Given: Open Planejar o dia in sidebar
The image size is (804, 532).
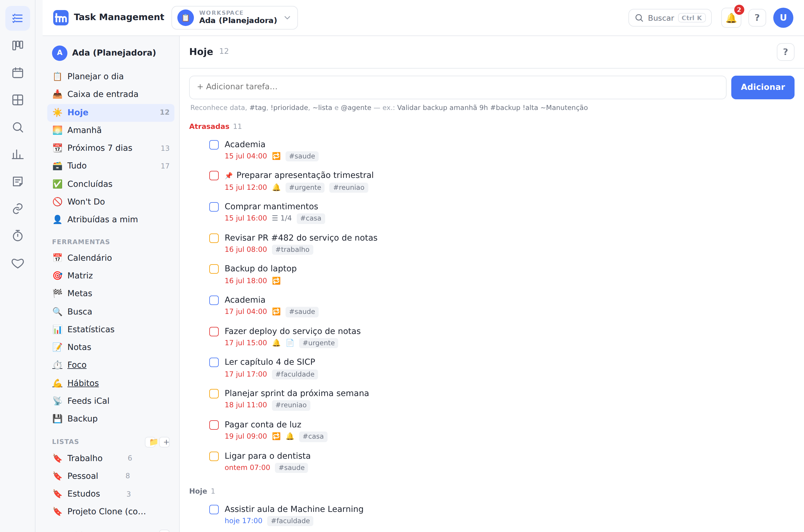Looking at the screenshot, I should [111, 76].
